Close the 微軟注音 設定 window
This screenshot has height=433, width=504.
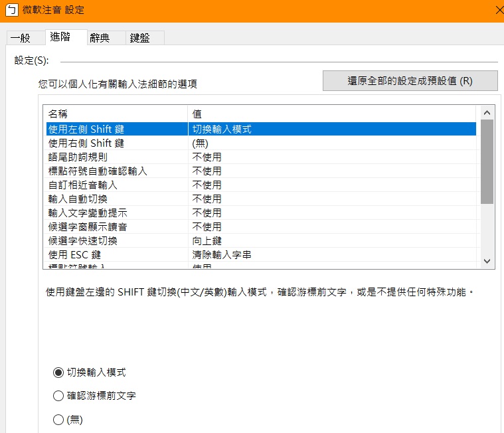(x=499, y=10)
